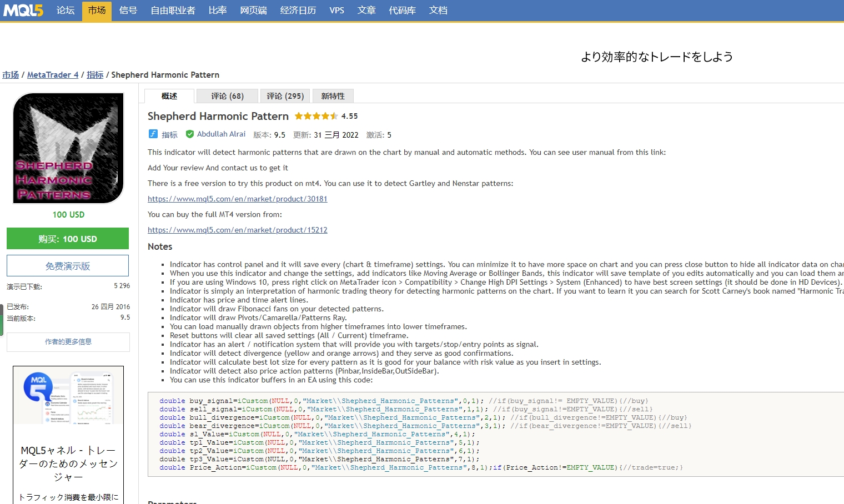Open 作者的更多信息 author info
Viewport: 844px width, 504px height.
tap(68, 342)
